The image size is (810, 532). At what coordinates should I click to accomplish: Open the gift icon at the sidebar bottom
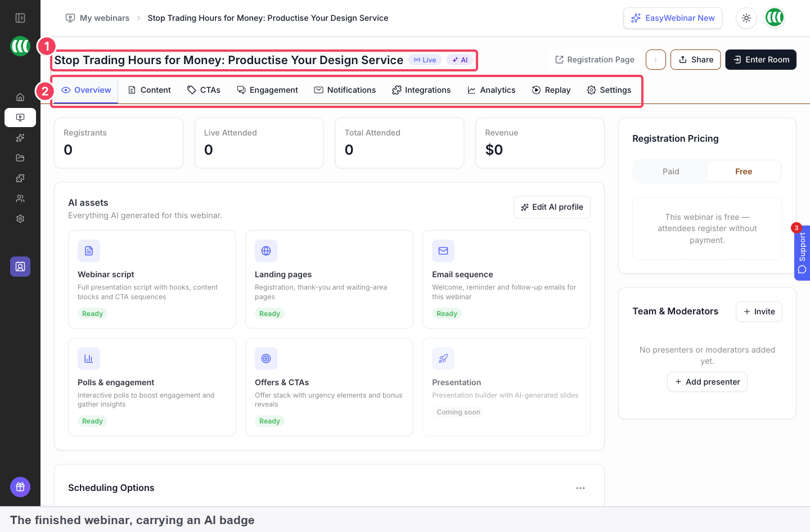click(20, 487)
